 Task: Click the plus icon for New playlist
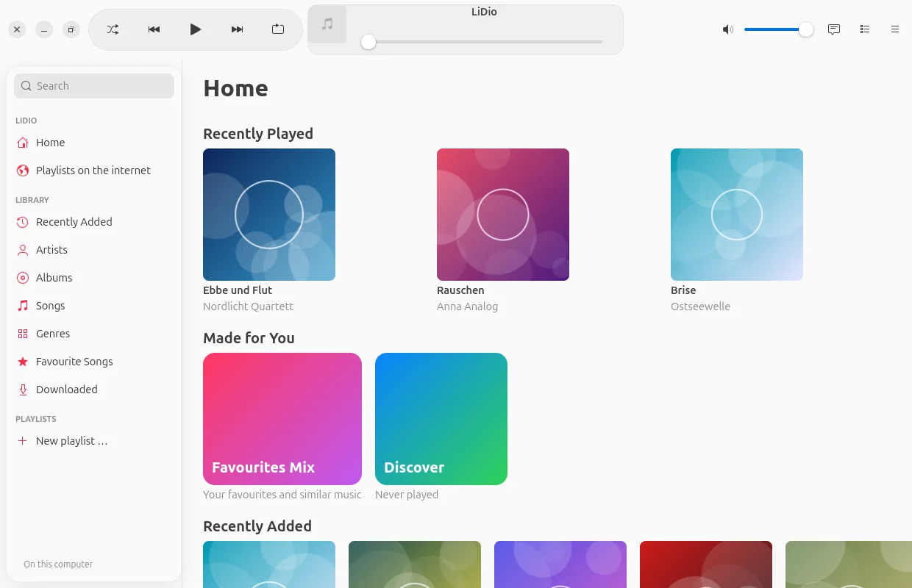click(x=23, y=441)
